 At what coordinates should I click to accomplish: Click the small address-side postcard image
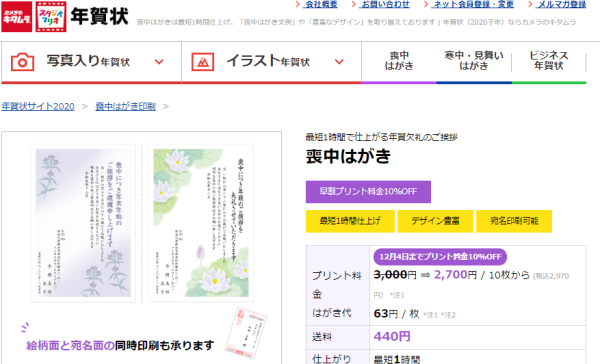point(246,333)
